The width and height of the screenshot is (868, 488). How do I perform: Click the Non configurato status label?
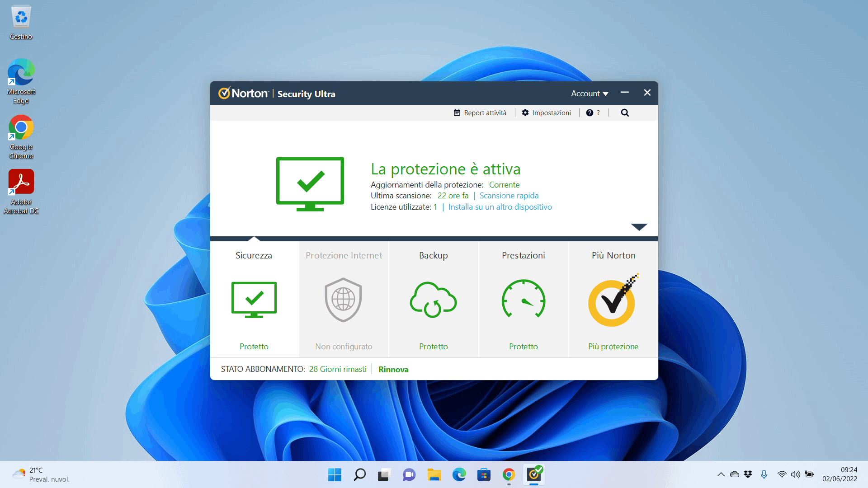344,347
